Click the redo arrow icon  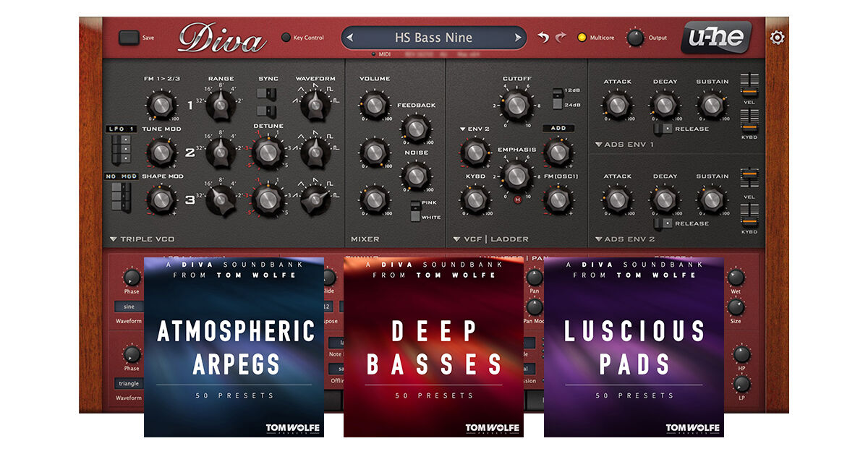(x=561, y=38)
